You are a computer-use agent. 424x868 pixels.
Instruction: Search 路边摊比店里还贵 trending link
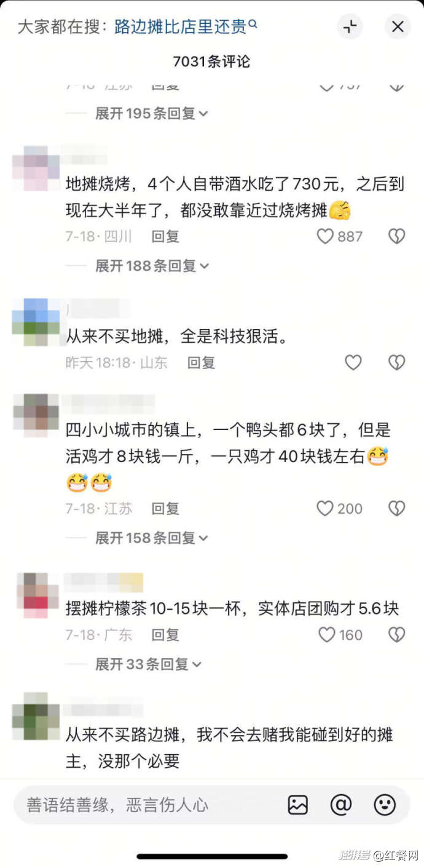186,27
